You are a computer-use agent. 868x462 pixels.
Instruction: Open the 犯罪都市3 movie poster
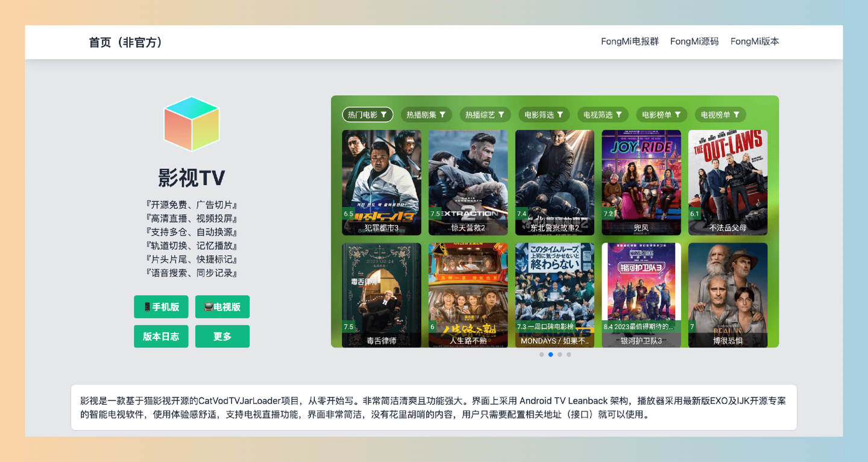[x=381, y=182]
